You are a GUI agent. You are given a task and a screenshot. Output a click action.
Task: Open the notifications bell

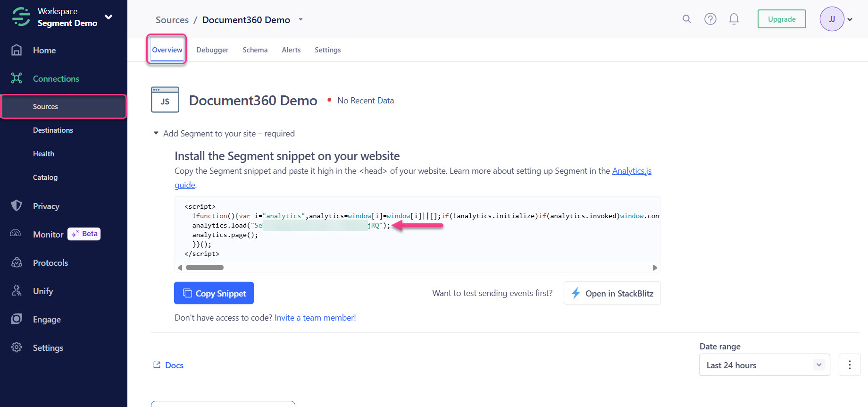[734, 19]
